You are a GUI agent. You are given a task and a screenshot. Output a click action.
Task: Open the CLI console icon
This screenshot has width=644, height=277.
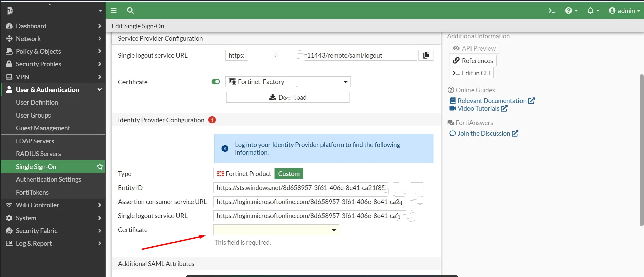point(552,11)
